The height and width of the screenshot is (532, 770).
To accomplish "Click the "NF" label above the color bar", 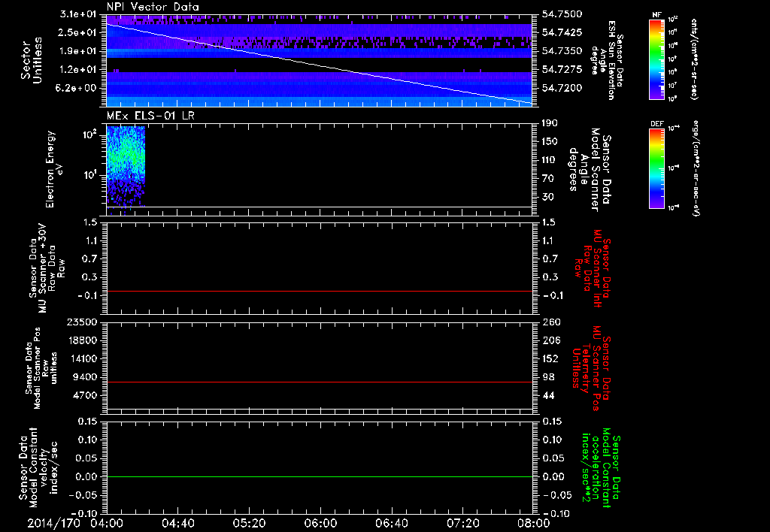I will pos(656,15).
